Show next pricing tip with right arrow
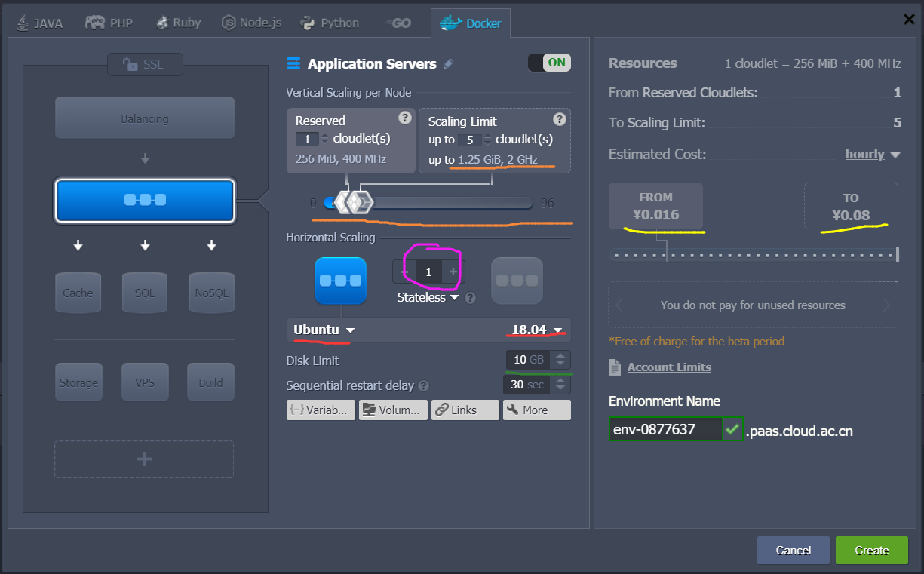924x574 pixels. 886,305
